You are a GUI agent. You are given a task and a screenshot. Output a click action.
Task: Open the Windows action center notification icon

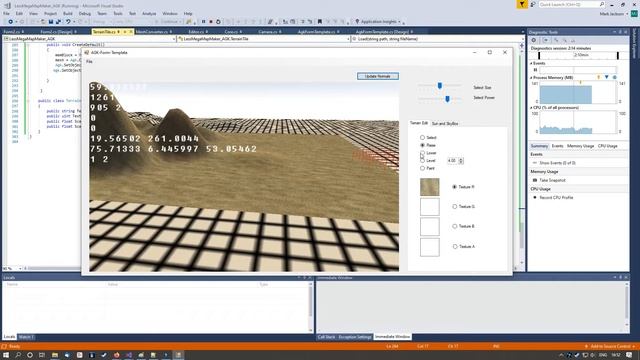pos(629,355)
